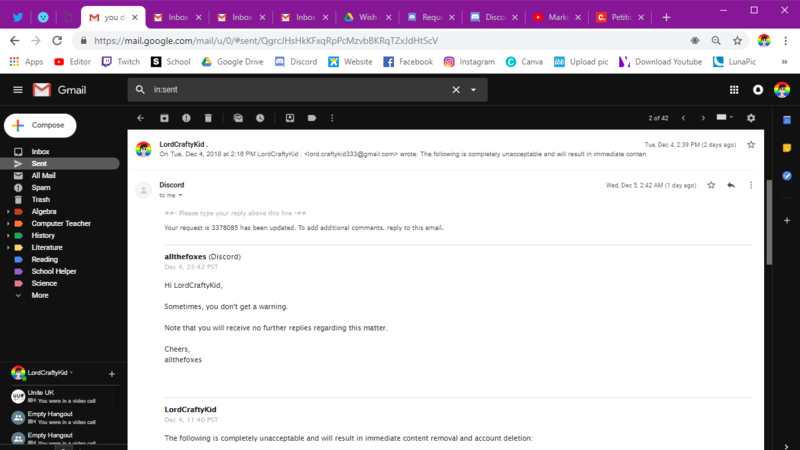Open the Google apps grid
Viewport: 800px width, 450px height.
(734, 90)
